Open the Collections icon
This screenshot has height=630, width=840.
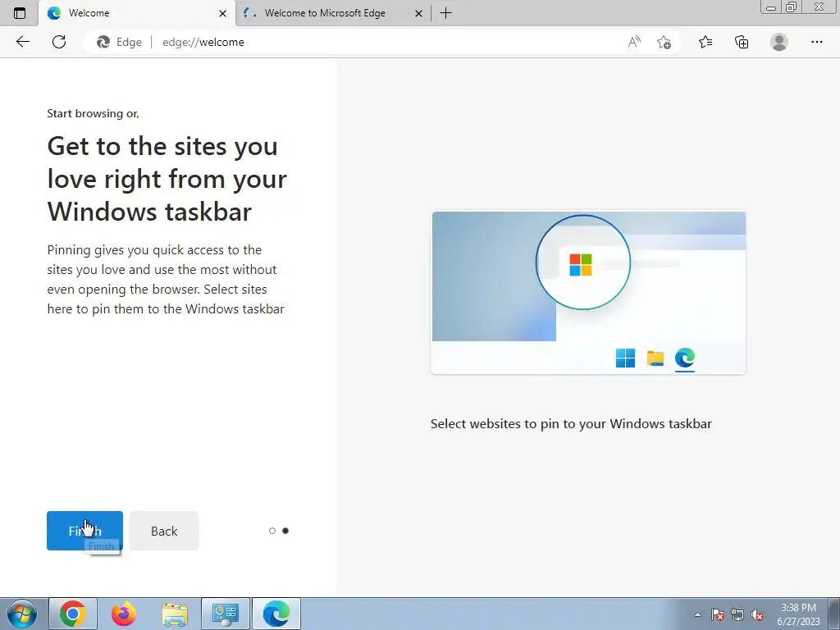click(742, 42)
